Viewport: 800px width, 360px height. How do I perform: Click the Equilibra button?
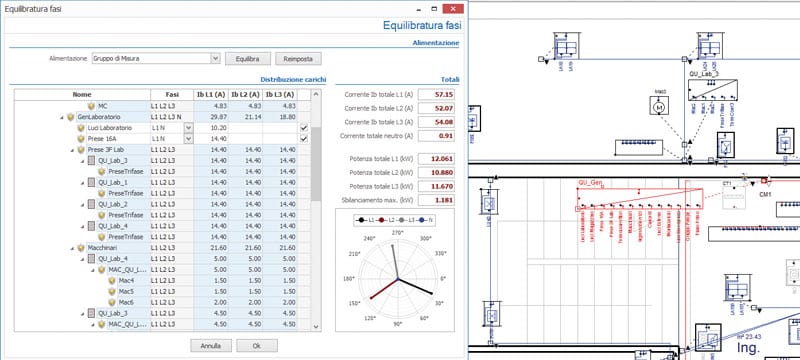click(x=247, y=59)
